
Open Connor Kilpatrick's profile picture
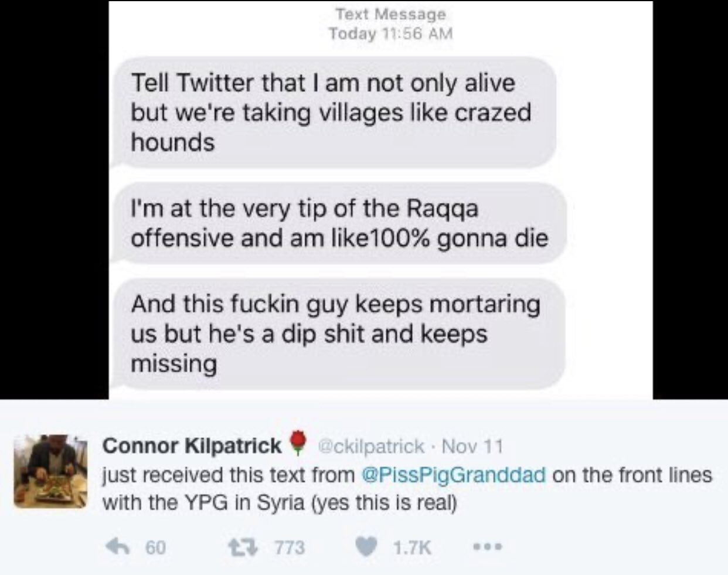click(x=50, y=471)
